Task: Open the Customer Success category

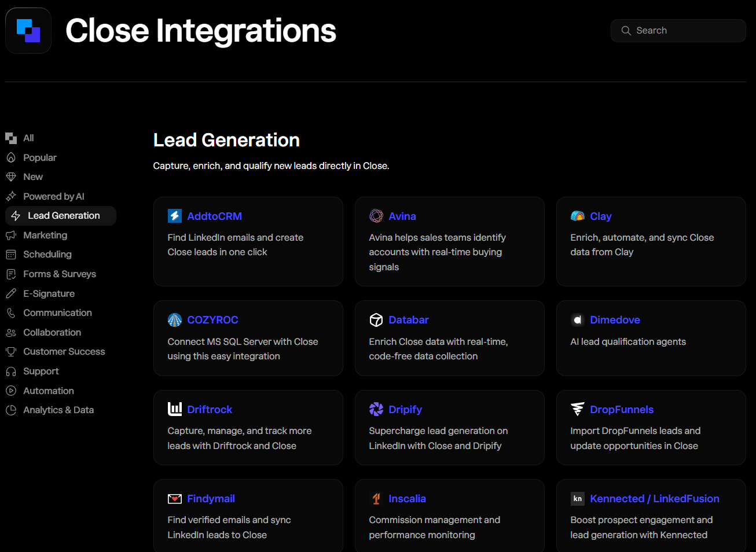Action: click(x=64, y=352)
